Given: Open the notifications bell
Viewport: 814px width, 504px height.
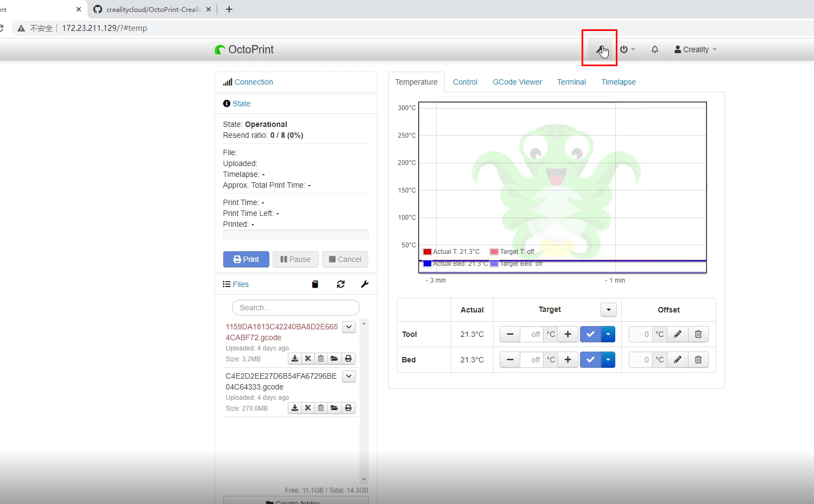Looking at the screenshot, I should [655, 49].
